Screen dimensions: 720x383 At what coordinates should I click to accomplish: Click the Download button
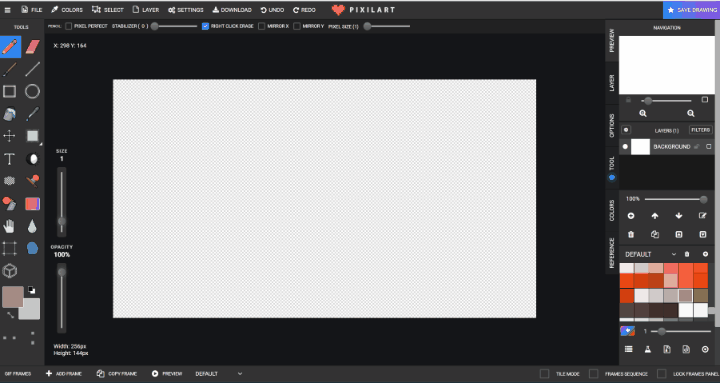(232, 10)
